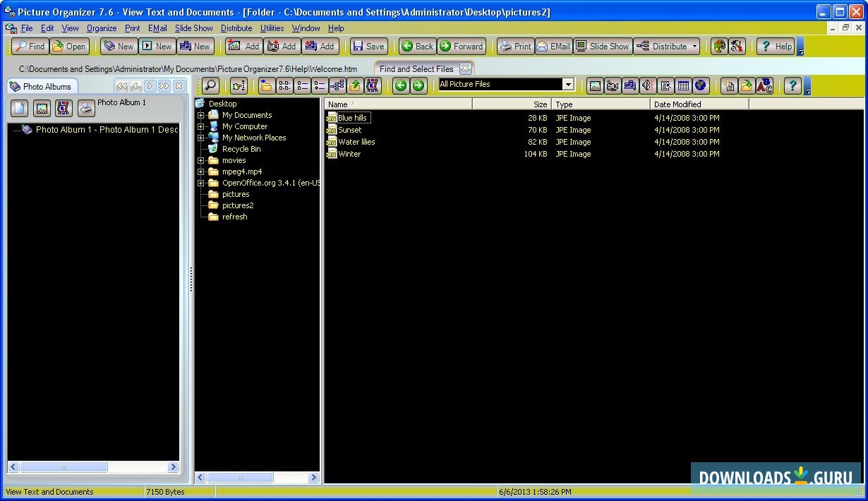Open the Utilities menu
The width and height of the screenshot is (868, 501).
click(272, 28)
